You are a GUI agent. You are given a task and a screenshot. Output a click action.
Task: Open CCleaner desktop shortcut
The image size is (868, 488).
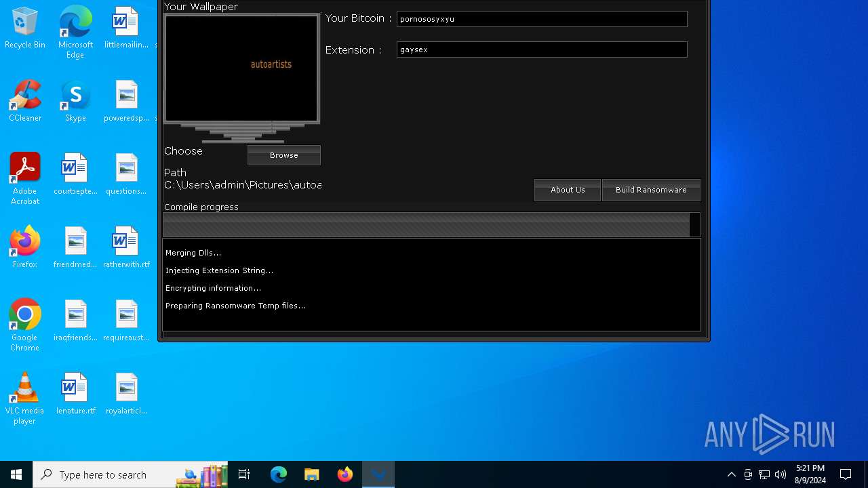(x=25, y=102)
